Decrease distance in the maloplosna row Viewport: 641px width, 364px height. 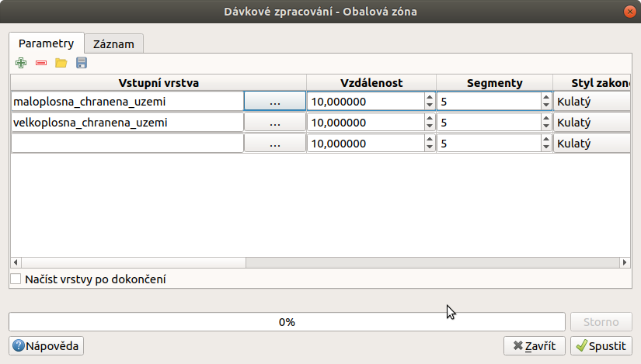429,106
